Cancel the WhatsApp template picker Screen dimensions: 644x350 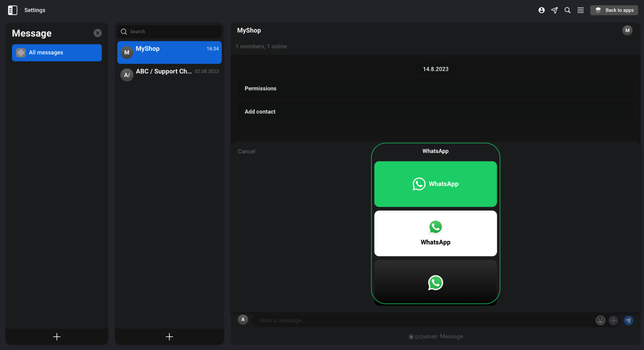tap(246, 151)
